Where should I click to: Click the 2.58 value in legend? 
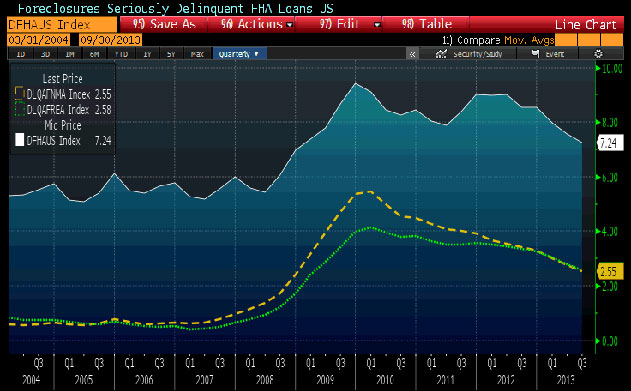pyautogui.click(x=103, y=110)
